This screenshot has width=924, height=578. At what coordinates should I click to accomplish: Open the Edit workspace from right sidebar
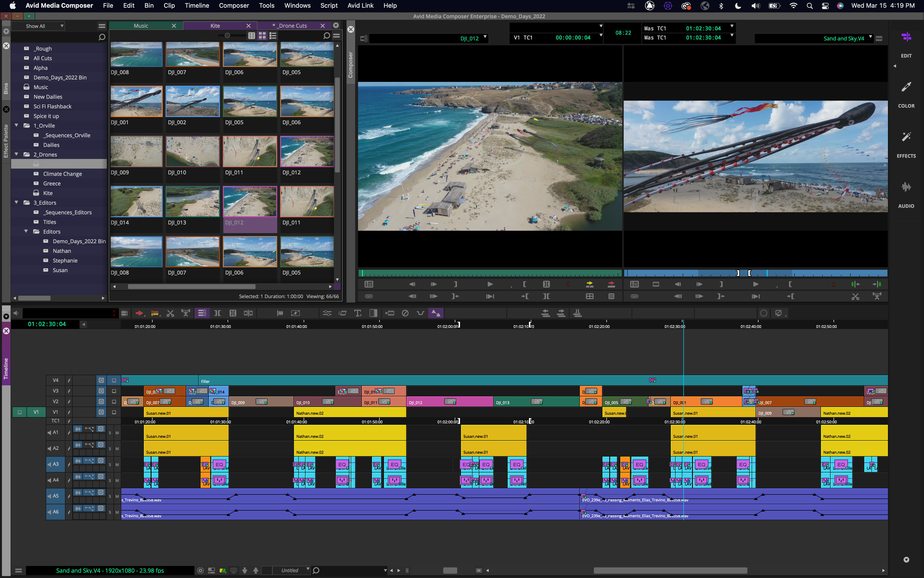coord(906,45)
